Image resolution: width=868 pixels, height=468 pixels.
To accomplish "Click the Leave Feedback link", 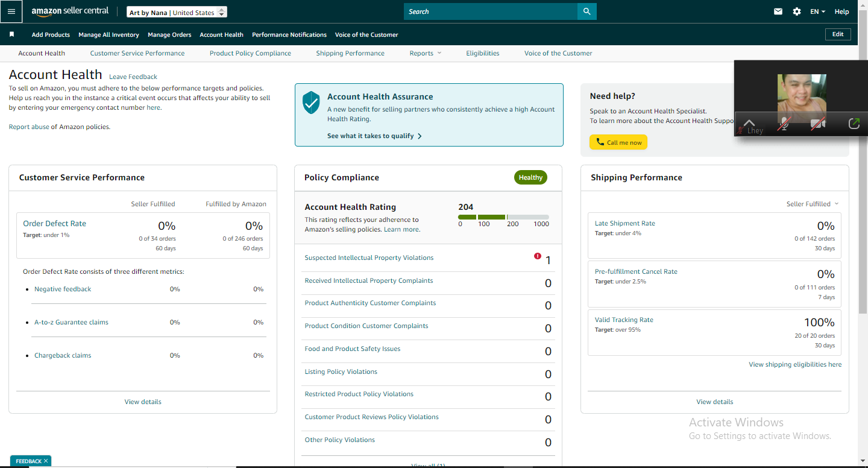I will (133, 77).
